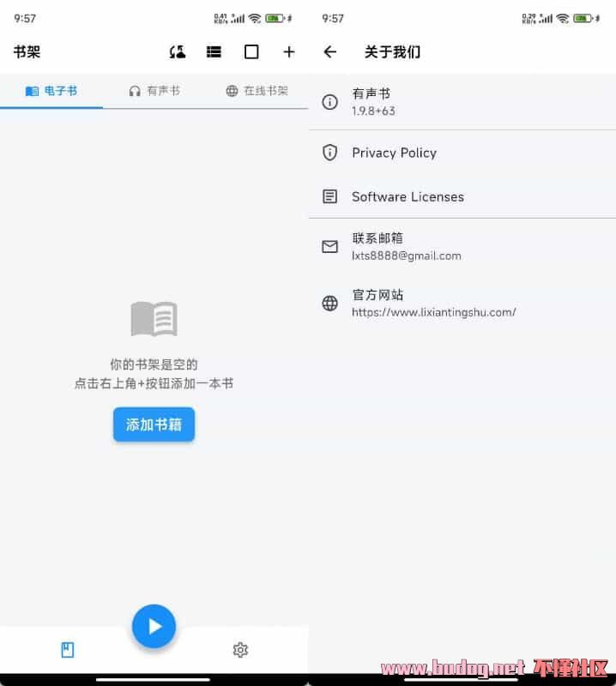Click the 添加书籍 button
The height and width of the screenshot is (686, 616).
tap(154, 424)
